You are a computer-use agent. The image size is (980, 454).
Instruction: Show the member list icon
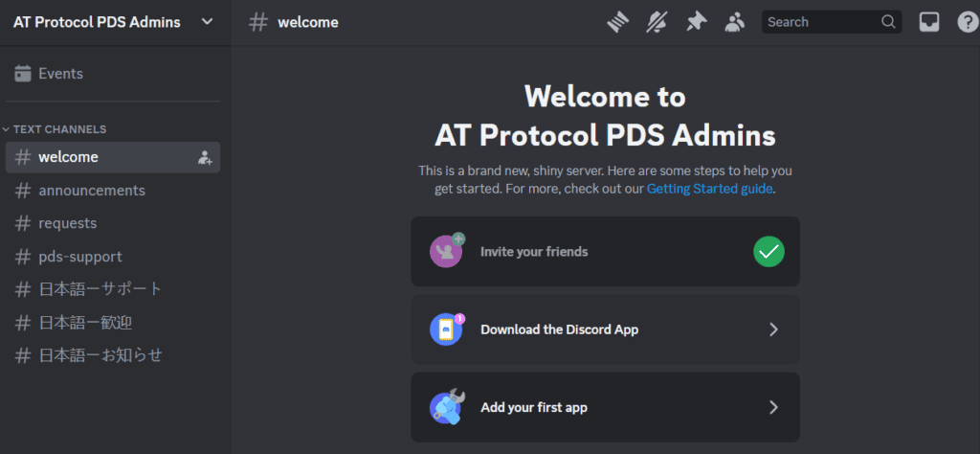pyautogui.click(x=734, y=23)
